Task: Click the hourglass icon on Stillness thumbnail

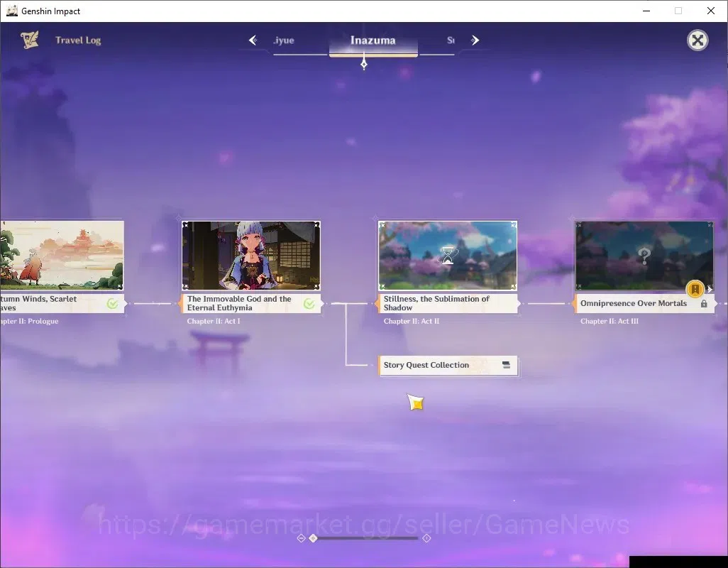Action: tap(448, 255)
